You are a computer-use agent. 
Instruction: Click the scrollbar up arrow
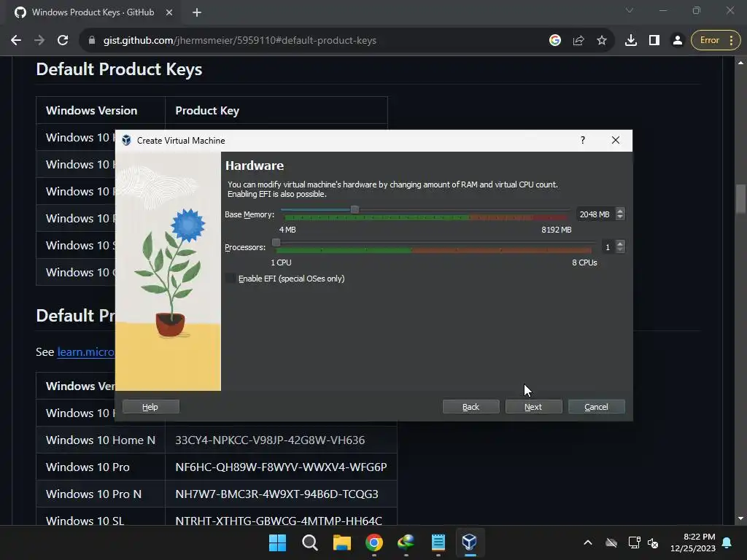[740, 63]
